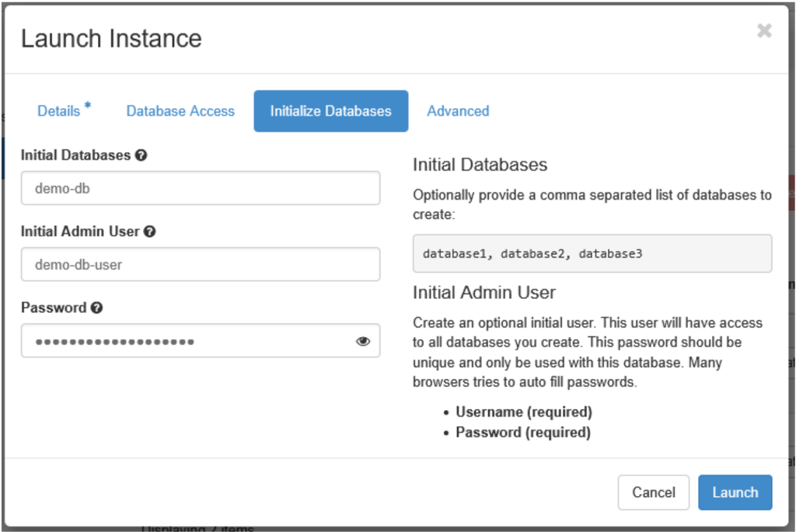
Task: Click inside the Password input field
Action: click(187, 341)
